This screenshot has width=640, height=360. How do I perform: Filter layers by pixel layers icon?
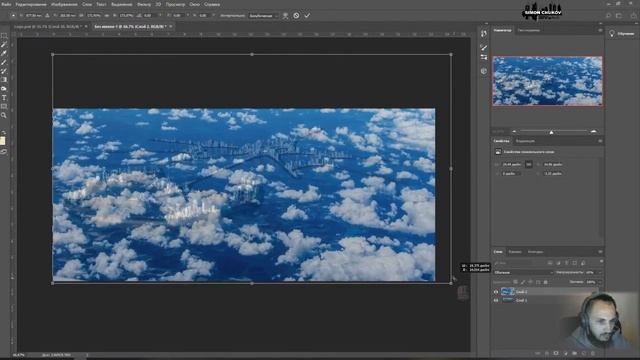tap(550, 263)
